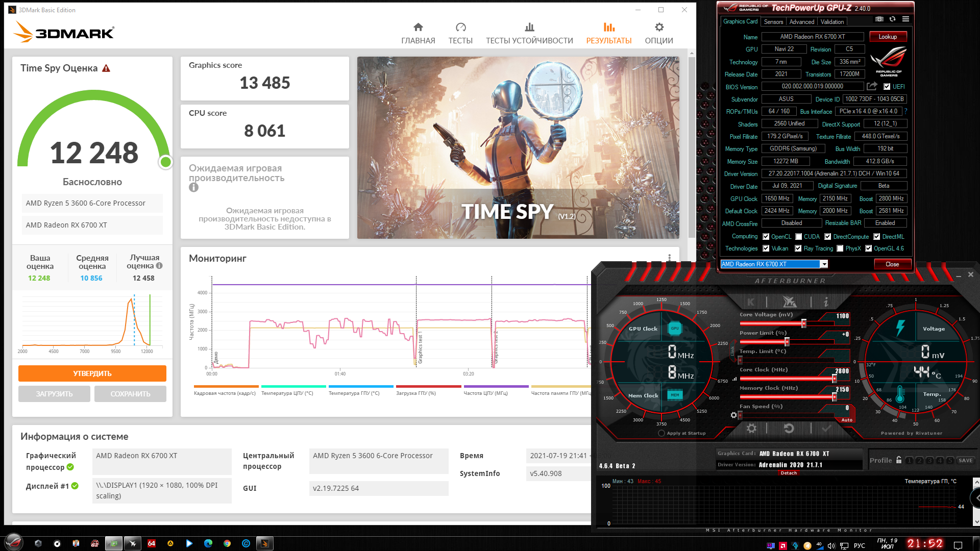Click the GPU-Z refresh icon
The height and width of the screenshot is (551, 980).
(x=892, y=19)
